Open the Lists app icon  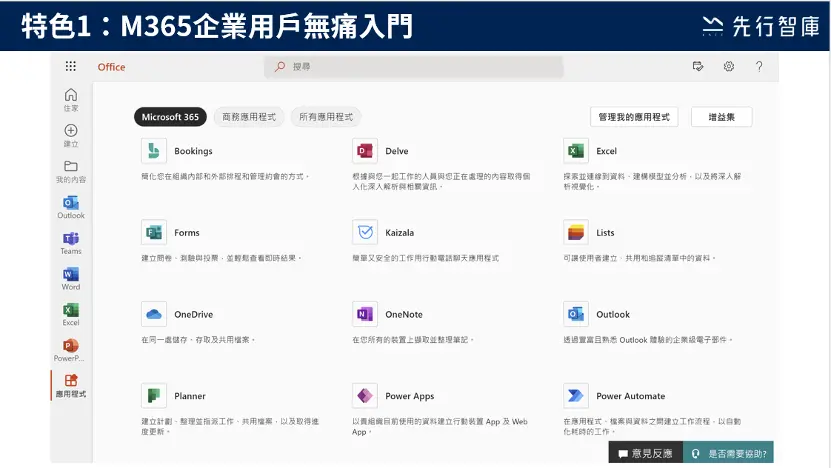tap(576, 232)
